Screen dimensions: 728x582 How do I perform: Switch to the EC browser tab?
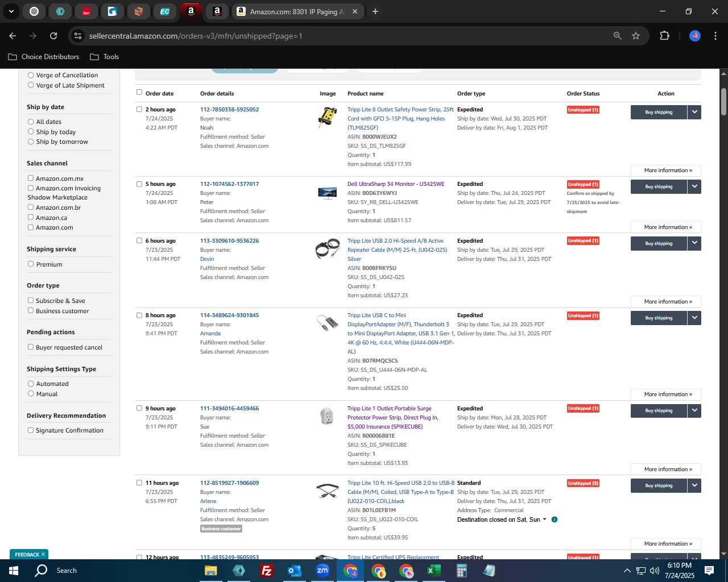coord(164,11)
